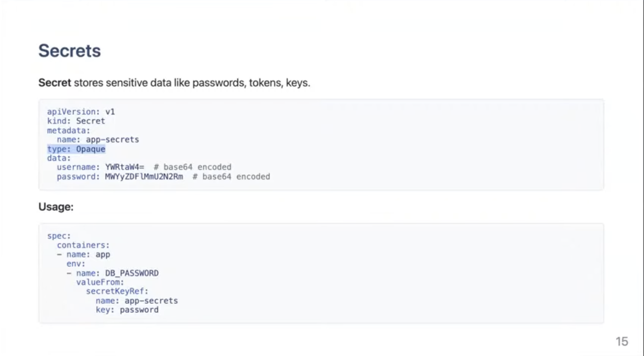Click the "data:" key line
Image resolution: width=644 pixels, height=356 pixels.
pyautogui.click(x=59, y=158)
